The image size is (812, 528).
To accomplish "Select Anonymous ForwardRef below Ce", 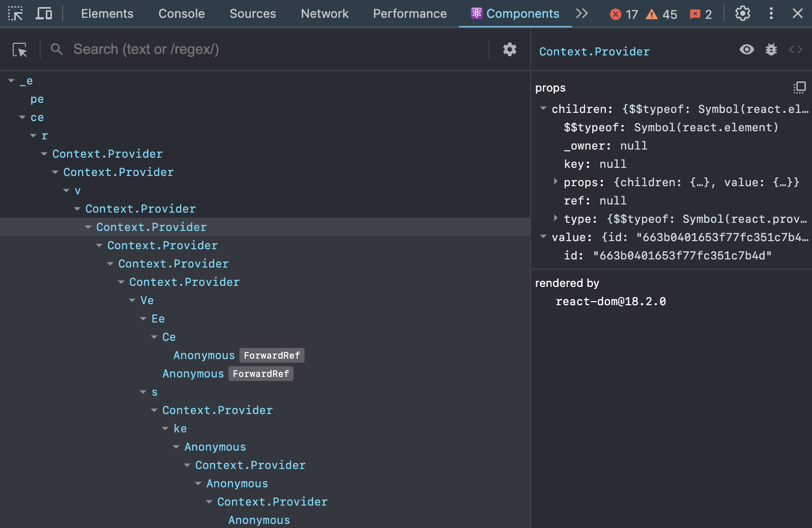I will 227,373.
